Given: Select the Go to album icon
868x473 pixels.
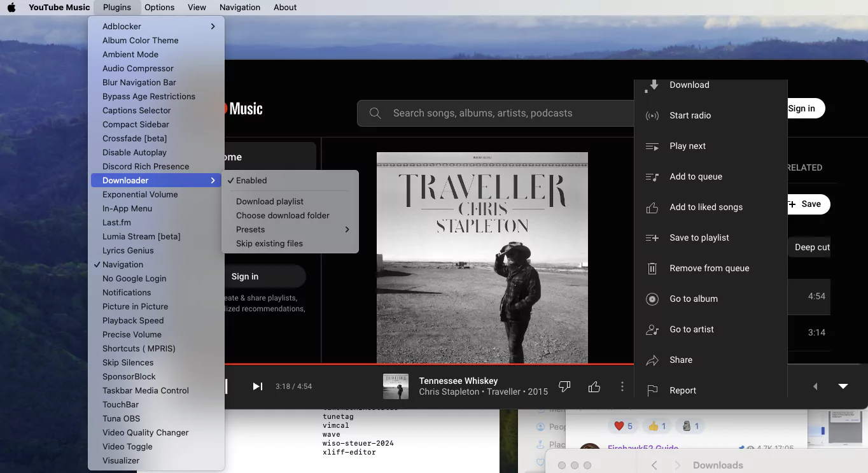Looking at the screenshot, I should pos(652,299).
